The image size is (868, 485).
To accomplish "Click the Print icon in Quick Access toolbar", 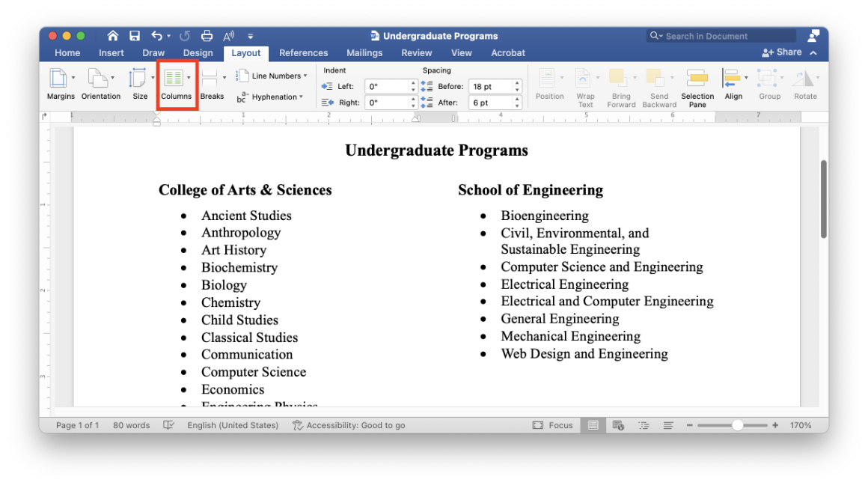I will click(207, 35).
